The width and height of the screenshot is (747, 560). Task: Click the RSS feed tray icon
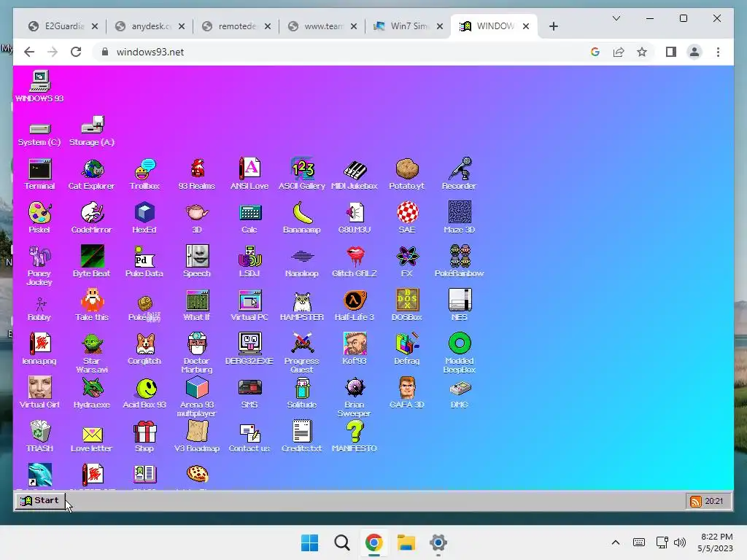pyautogui.click(x=695, y=502)
